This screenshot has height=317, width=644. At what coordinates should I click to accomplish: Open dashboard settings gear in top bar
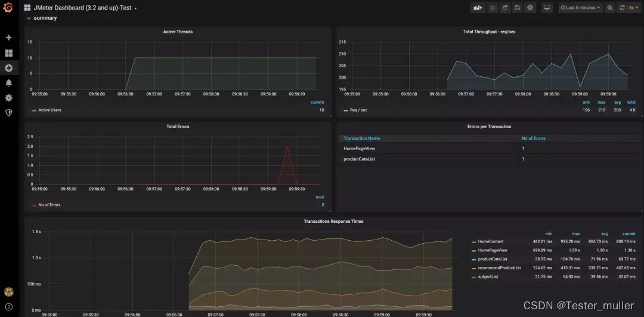[x=530, y=7]
